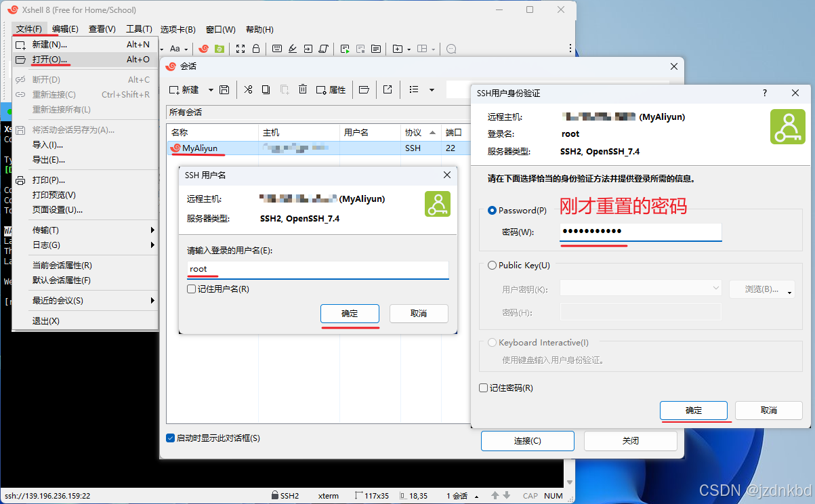The height and width of the screenshot is (504, 815).
Task: Open Xshell new session toolbar icon
Action: [203, 49]
